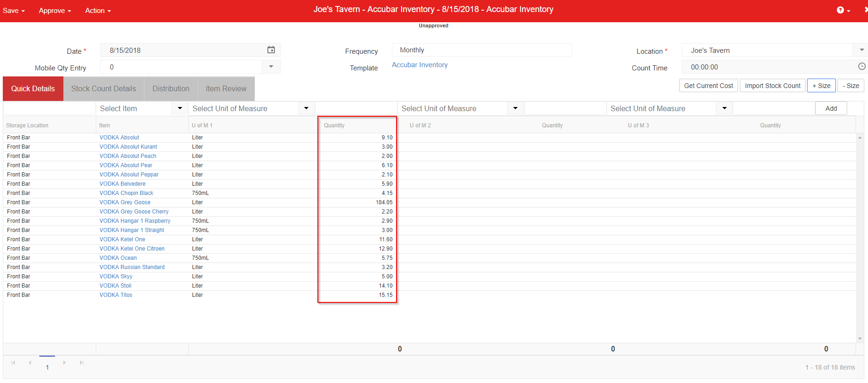Click the third quantity entry field
This screenshot has height=383, width=868.
coord(774,108)
